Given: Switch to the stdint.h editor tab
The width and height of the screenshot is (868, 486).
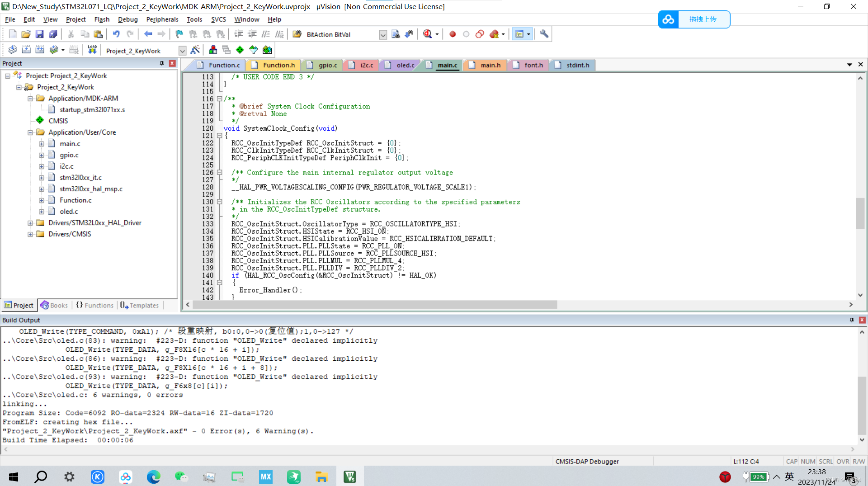Looking at the screenshot, I should (572, 65).
